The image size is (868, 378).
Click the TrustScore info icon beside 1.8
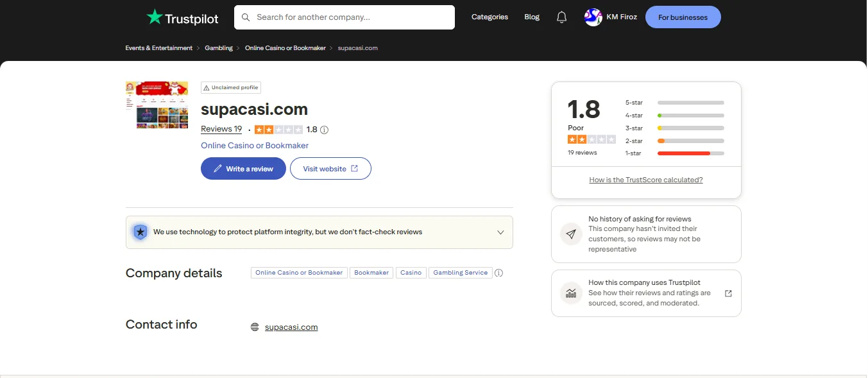(324, 130)
